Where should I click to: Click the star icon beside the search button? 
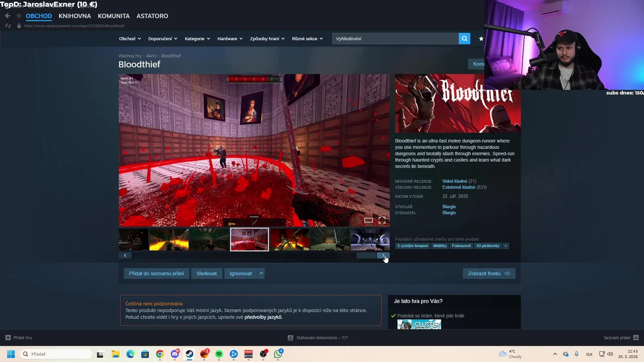tap(481, 38)
